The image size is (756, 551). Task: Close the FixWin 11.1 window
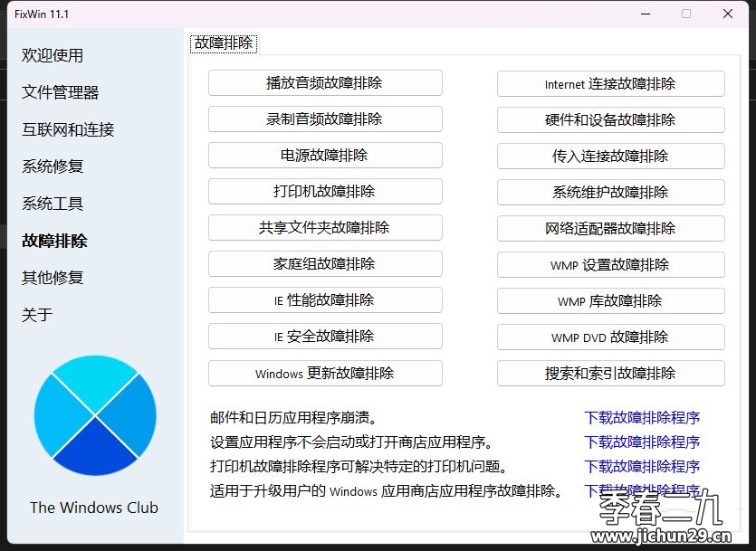point(728,14)
